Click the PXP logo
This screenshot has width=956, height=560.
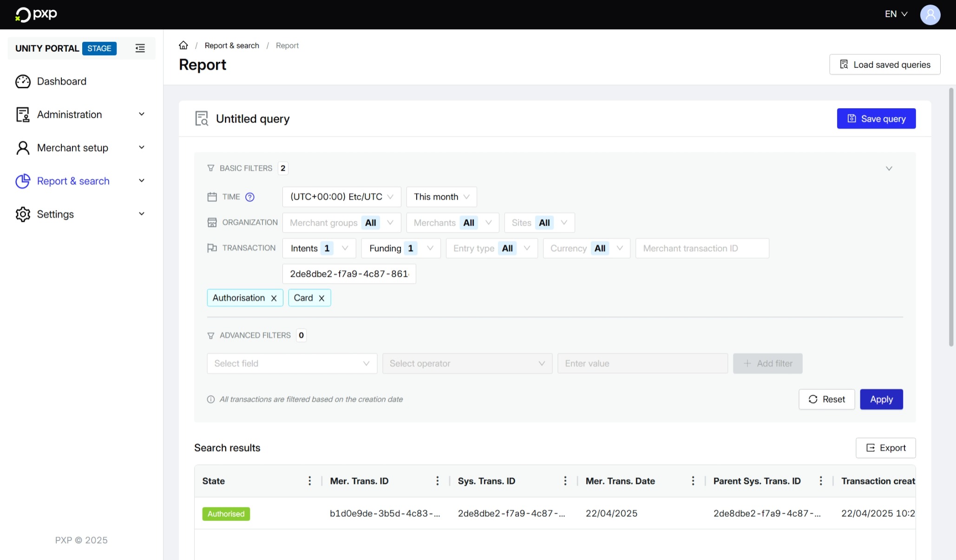coord(36,14)
